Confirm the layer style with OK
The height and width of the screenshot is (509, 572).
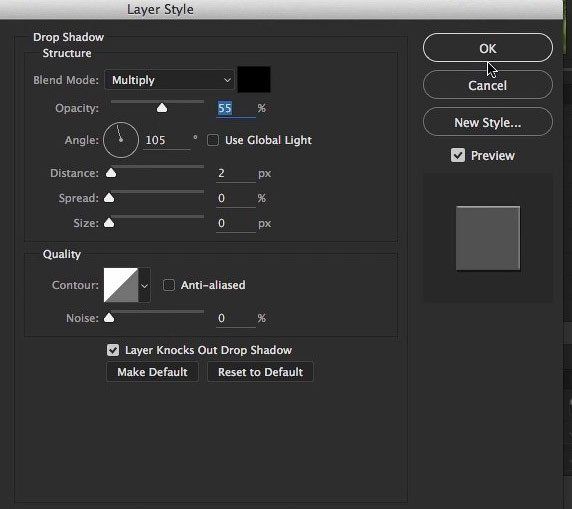click(488, 48)
